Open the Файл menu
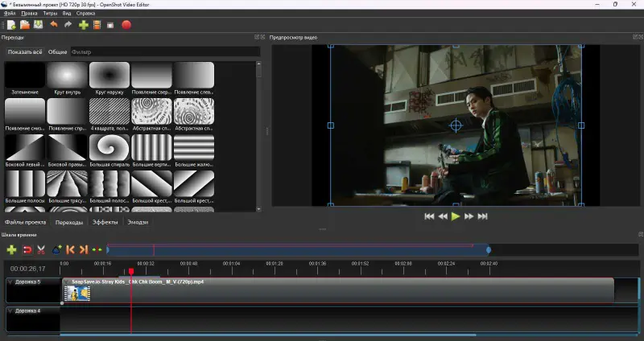Screen dimensions: 644x341 click(10, 13)
